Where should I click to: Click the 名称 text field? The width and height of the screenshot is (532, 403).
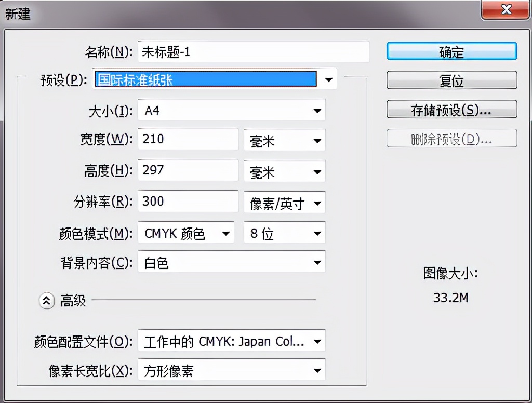click(254, 51)
